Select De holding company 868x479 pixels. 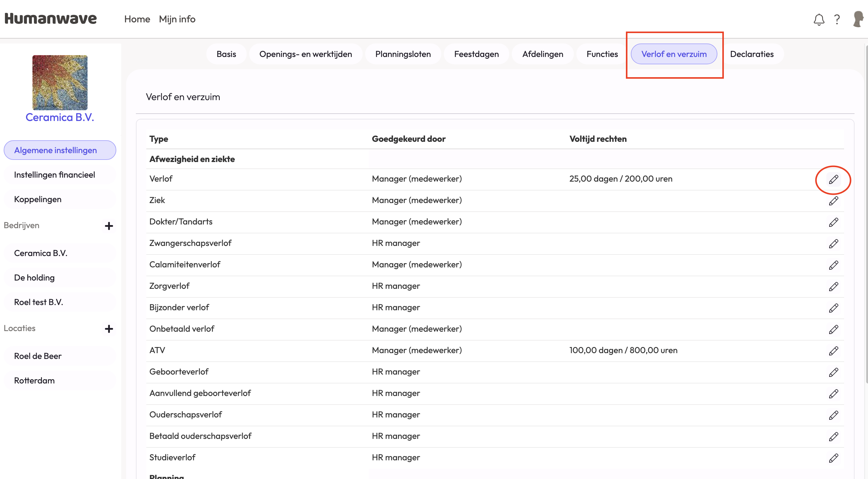click(x=34, y=277)
